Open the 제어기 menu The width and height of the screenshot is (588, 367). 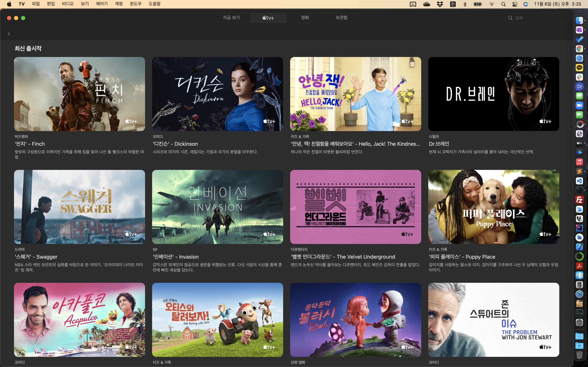[101, 4]
